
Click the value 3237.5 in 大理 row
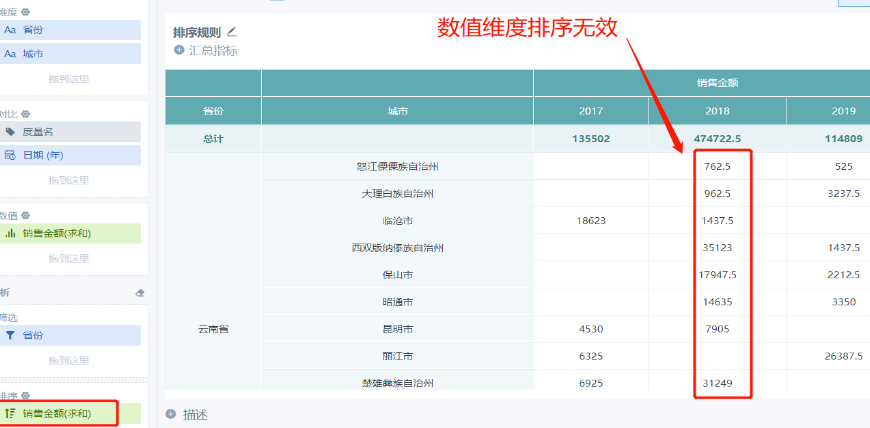pyautogui.click(x=843, y=193)
